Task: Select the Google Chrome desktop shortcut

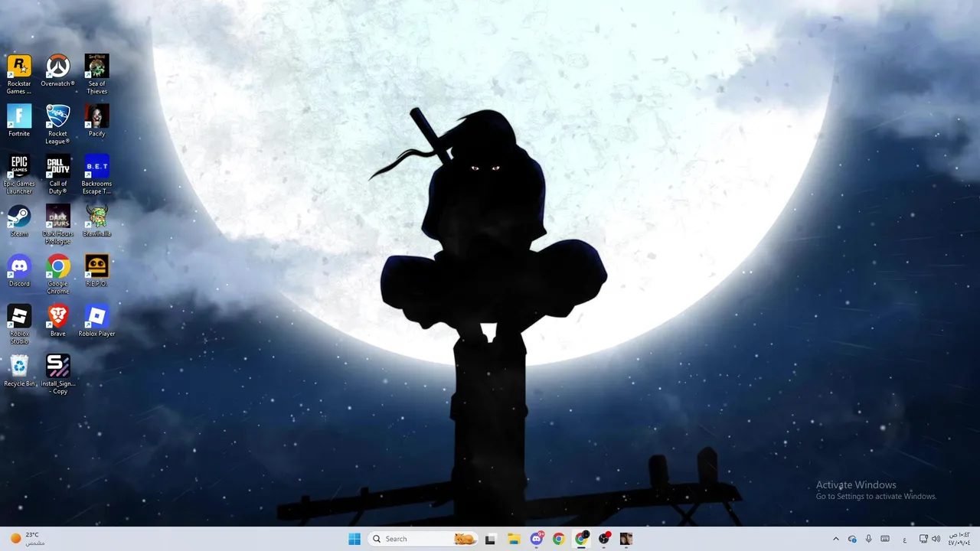Action: pos(58,274)
